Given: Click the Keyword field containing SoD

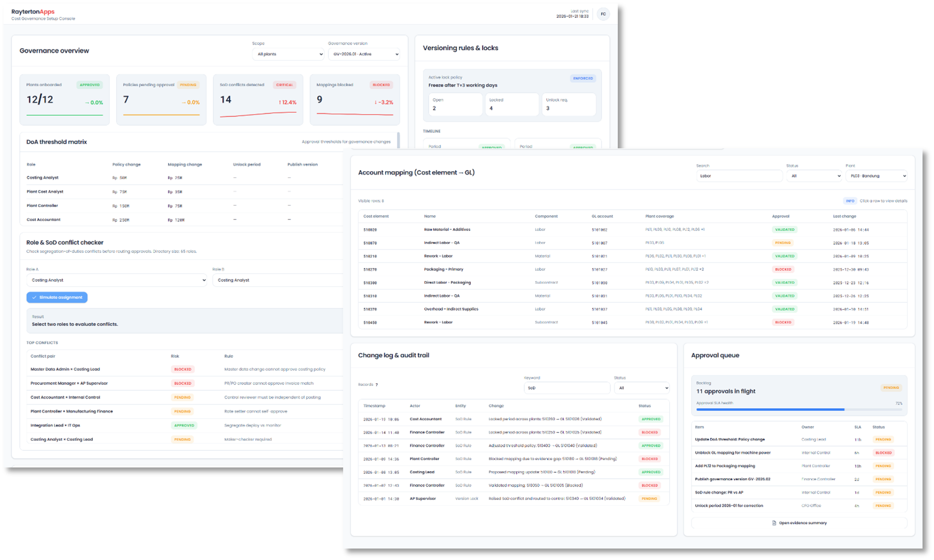Looking at the screenshot, I should 567,388.
